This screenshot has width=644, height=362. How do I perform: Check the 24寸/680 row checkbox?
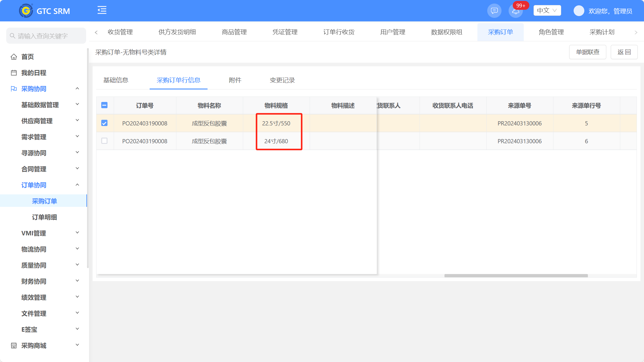point(104,141)
